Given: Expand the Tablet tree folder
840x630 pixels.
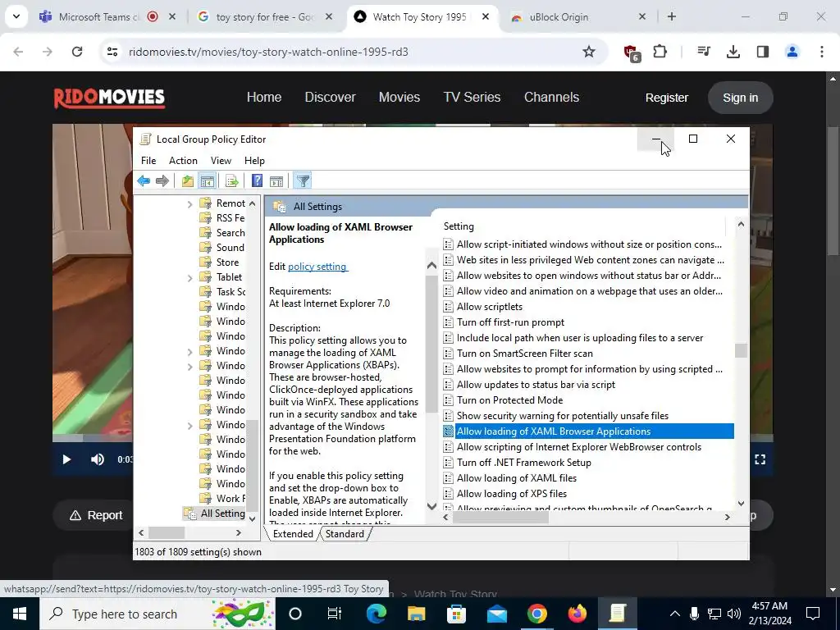Looking at the screenshot, I should [x=189, y=278].
